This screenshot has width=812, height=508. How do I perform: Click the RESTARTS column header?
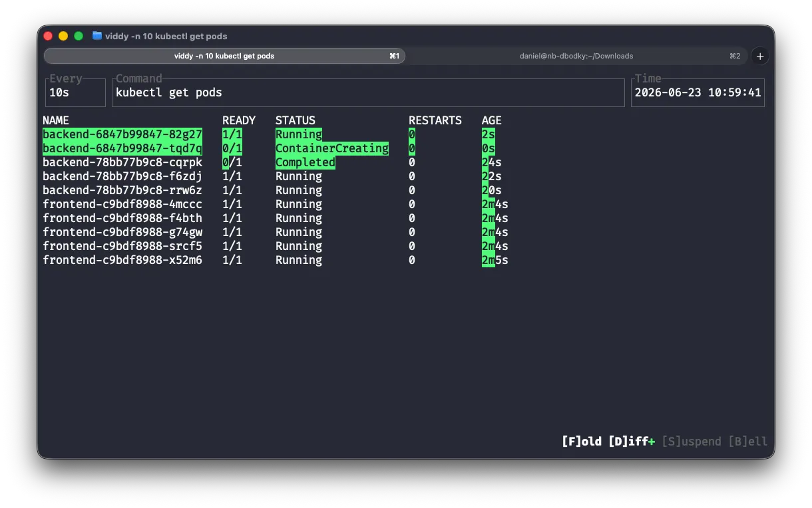click(435, 120)
